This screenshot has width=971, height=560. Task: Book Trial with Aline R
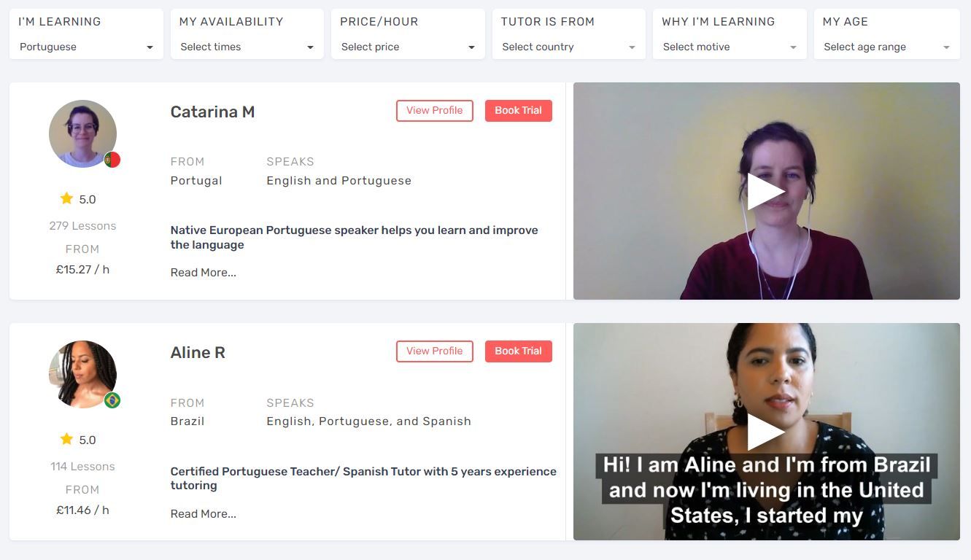519,351
